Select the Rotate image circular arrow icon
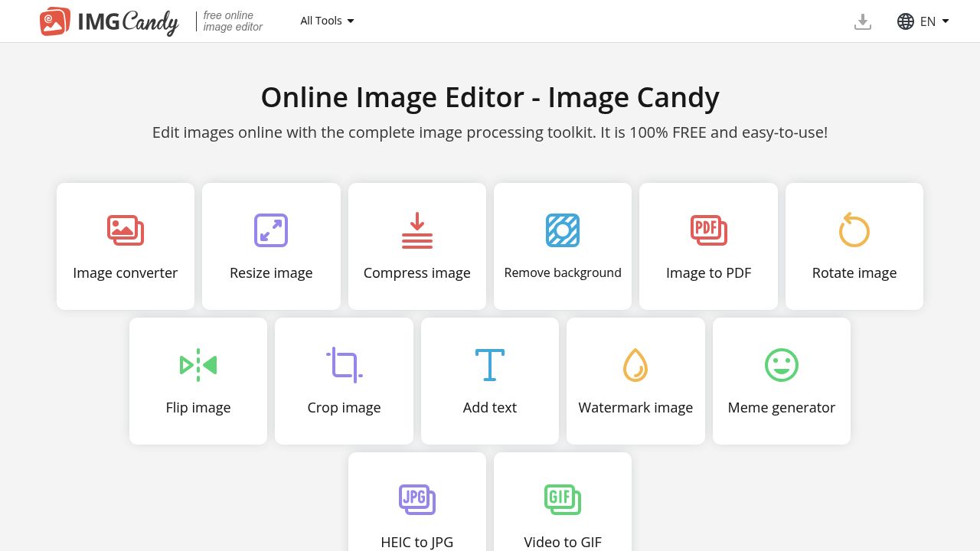Screen dimensions: 980x551 pyautogui.click(x=854, y=230)
